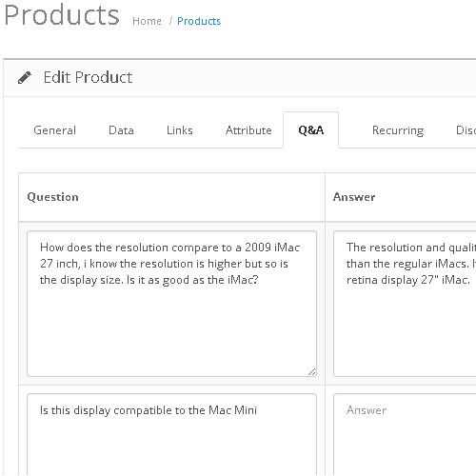Viewport: 476px width, 476px height.
Task: Switch to the Recurring tab
Action: point(398,130)
